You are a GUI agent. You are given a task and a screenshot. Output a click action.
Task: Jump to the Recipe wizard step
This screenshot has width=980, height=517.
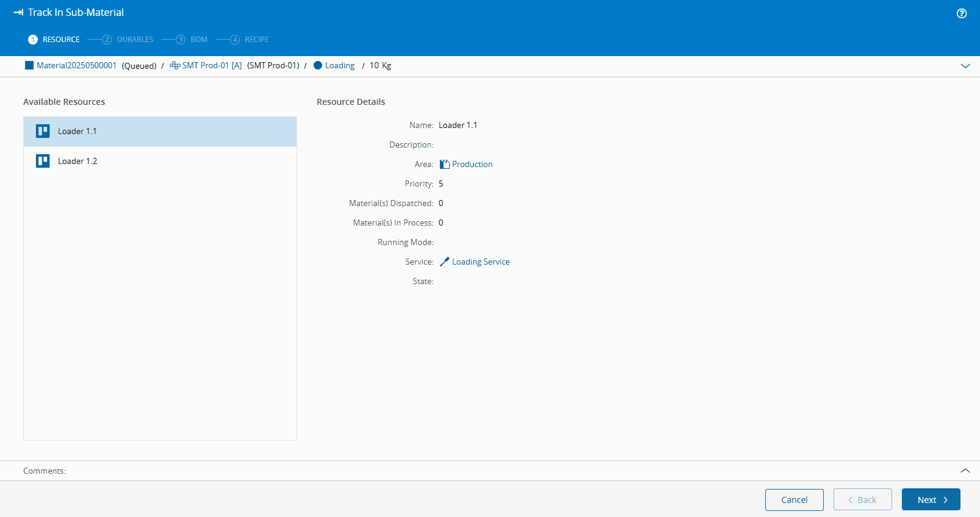pos(256,40)
